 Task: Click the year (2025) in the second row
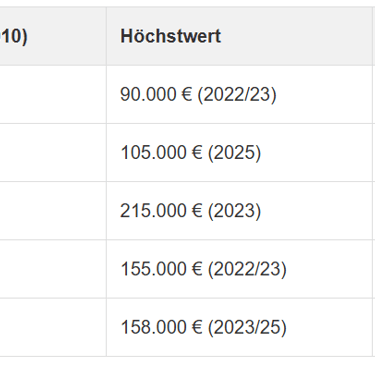(234, 153)
